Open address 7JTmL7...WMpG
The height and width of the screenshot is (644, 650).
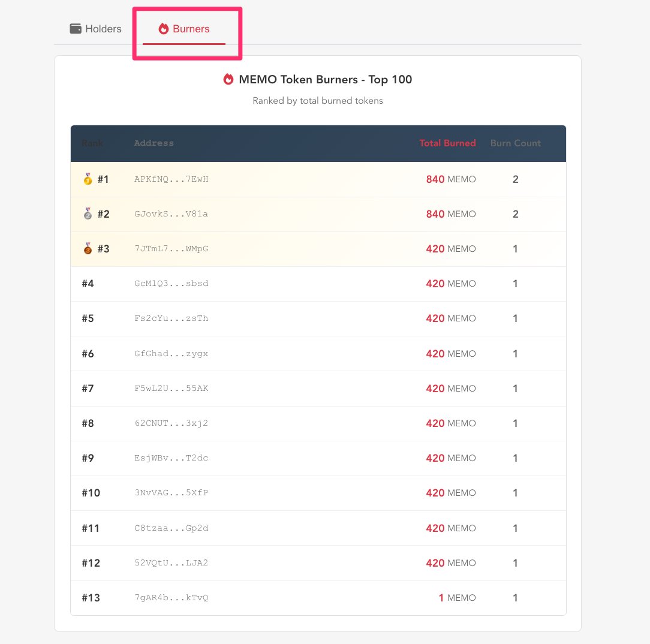[171, 249]
